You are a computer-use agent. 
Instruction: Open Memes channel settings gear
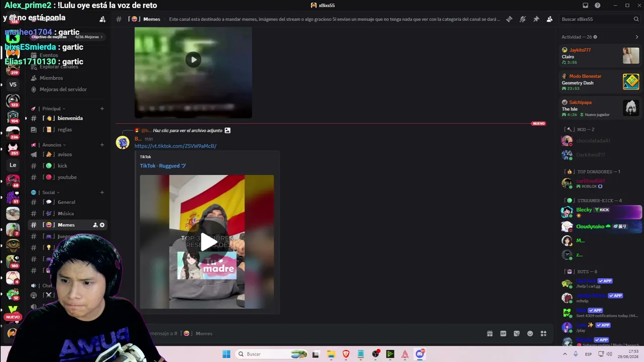coord(102,225)
